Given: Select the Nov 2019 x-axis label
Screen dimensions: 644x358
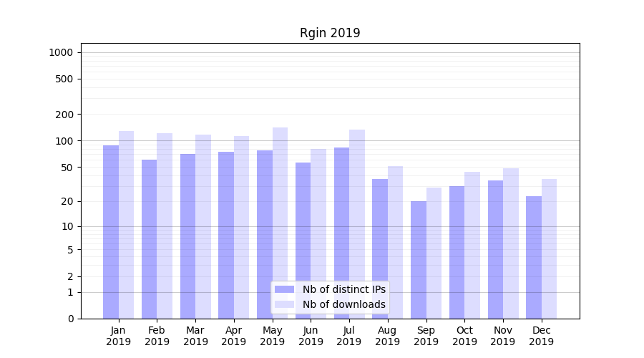Looking at the screenshot, I should tap(503, 336).
